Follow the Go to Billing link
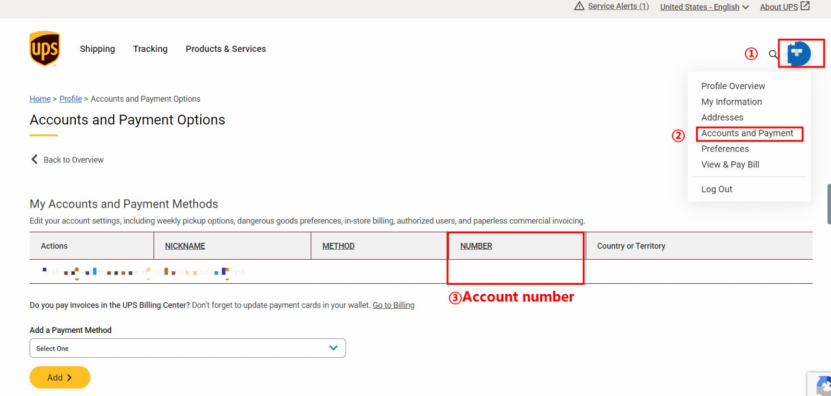 coord(393,305)
